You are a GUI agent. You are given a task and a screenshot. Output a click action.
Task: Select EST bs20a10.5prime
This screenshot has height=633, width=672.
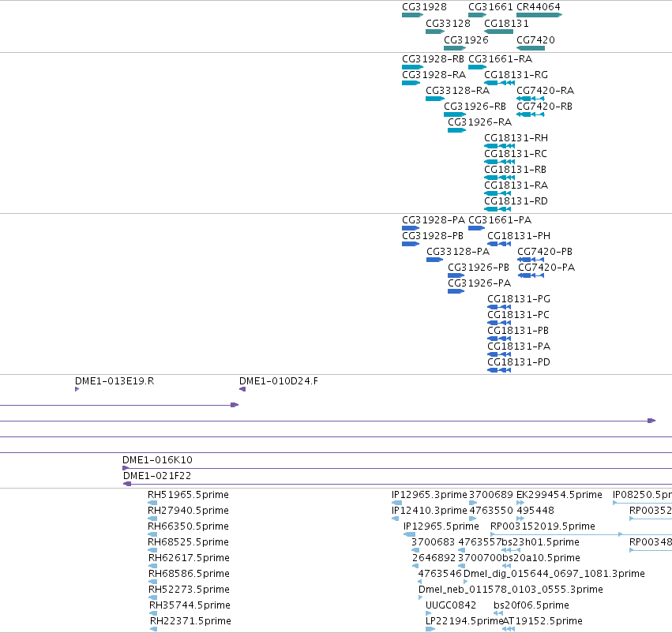(x=506, y=567)
